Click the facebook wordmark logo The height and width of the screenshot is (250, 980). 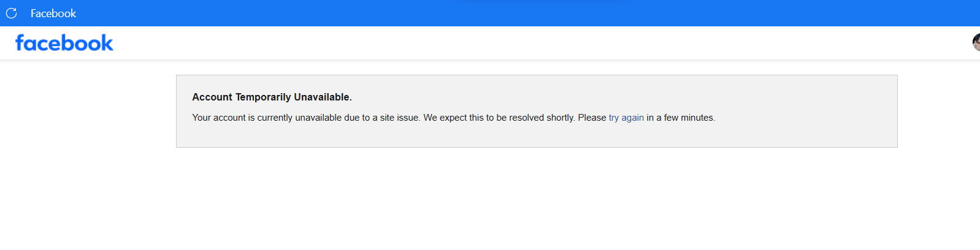(x=64, y=43)
